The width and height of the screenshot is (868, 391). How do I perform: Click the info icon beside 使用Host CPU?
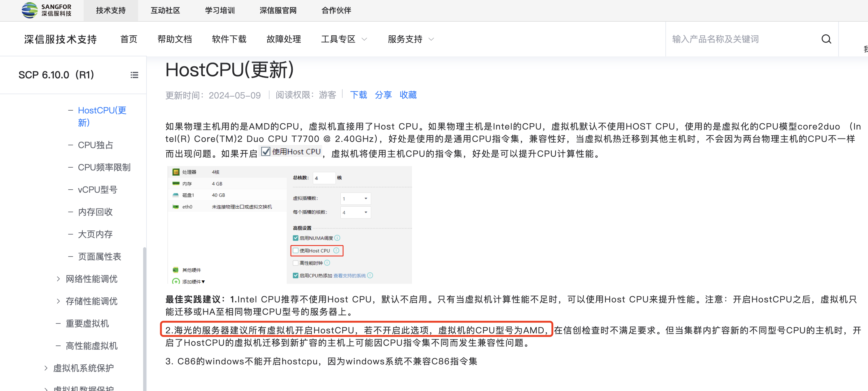coord(336,250)
